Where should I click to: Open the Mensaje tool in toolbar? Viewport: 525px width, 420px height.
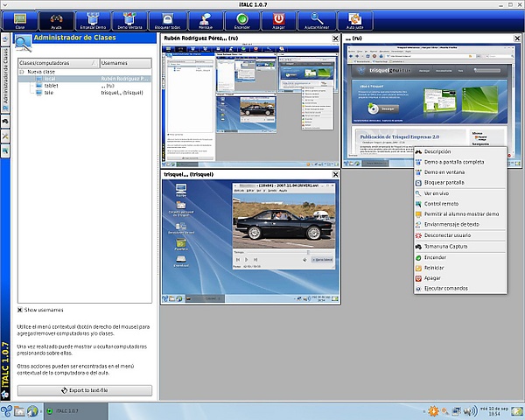(x=205, y=18)
